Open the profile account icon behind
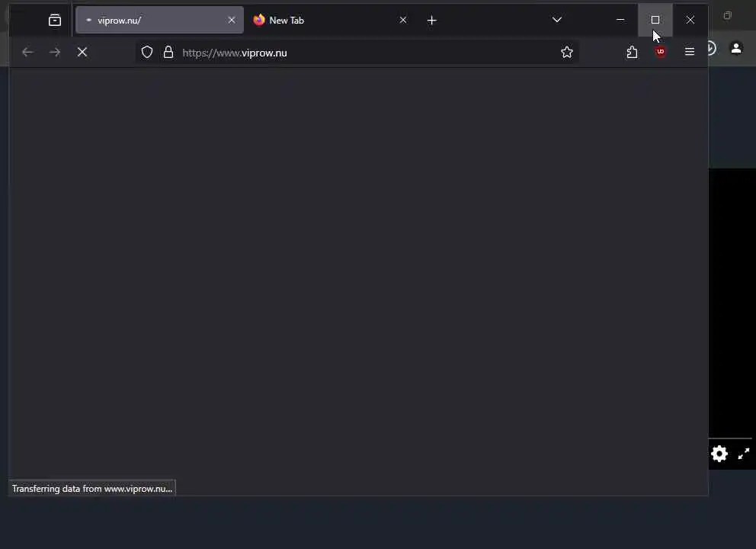This screenshot has height=549, width=756. point(736,48)
